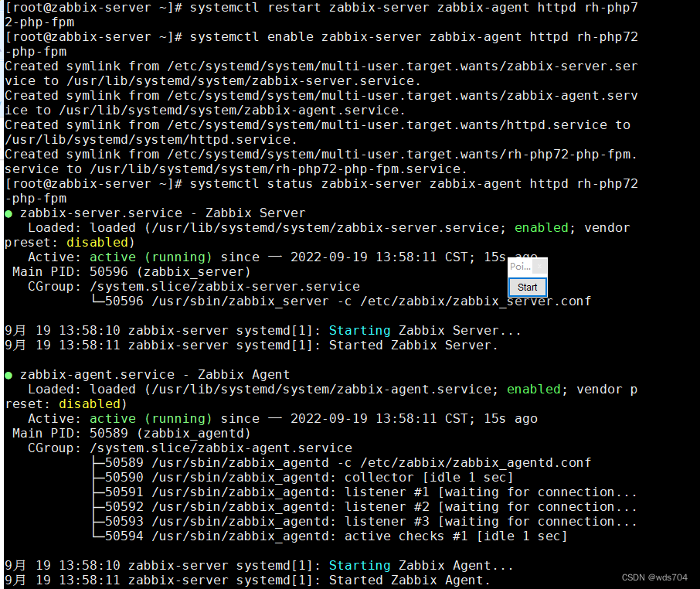
Task: Click 'CGroup: /system.slice/zabbix-server.service' line
Action: 194,287
